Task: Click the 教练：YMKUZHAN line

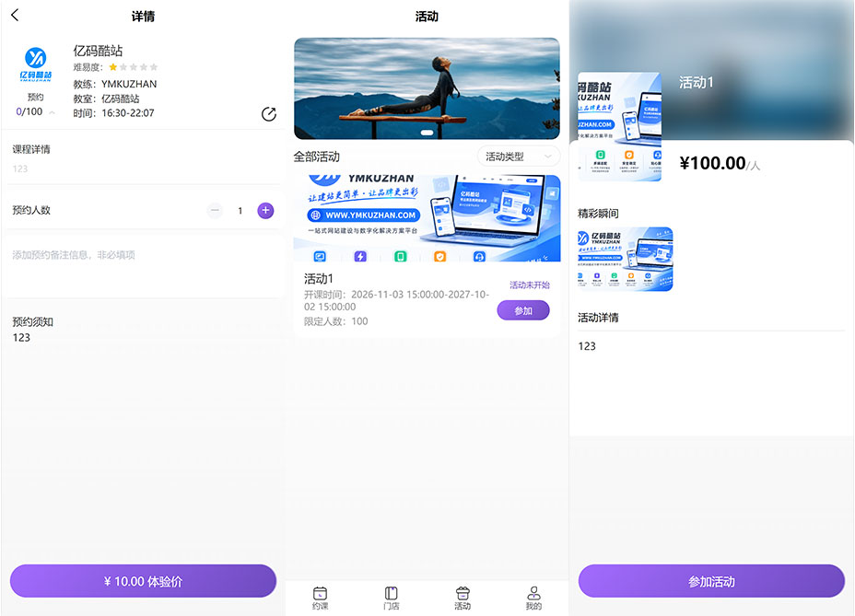Action: [115, 84]
